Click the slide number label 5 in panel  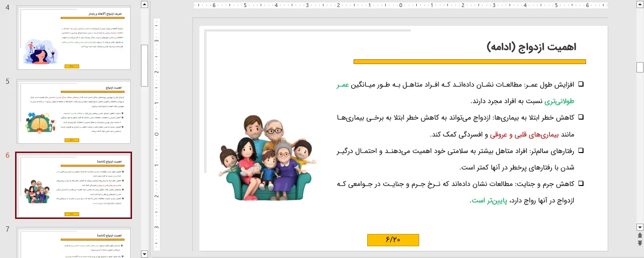click(x=8, y=81)
